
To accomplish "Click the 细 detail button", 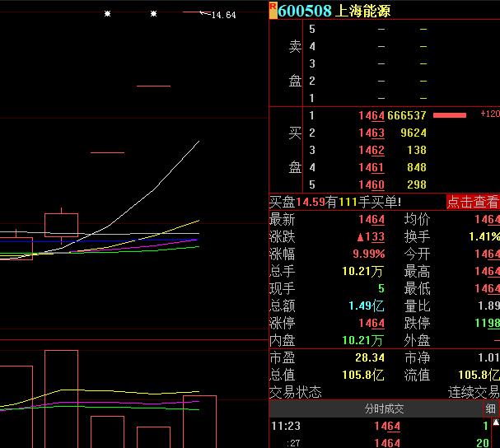I will tap(491, 408).
